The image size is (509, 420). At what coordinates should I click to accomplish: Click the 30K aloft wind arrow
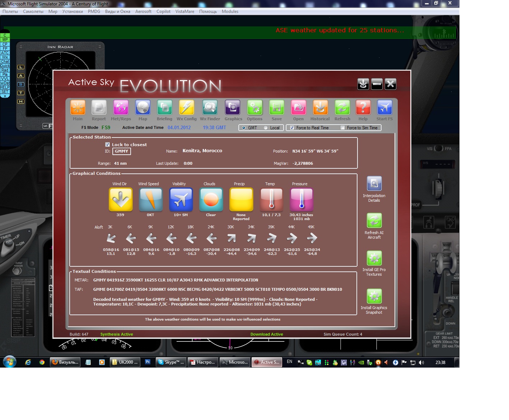pyautogui.click(x=232, y=238)
